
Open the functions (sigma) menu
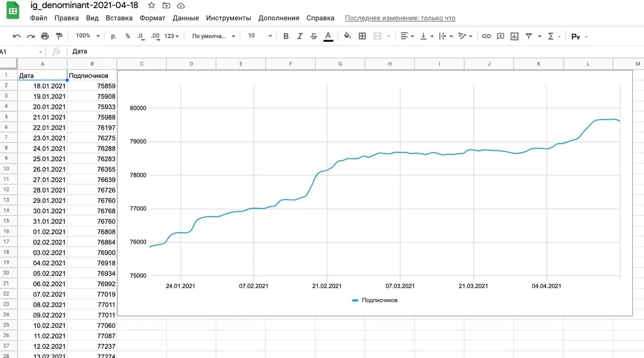[x=554, y=36]
